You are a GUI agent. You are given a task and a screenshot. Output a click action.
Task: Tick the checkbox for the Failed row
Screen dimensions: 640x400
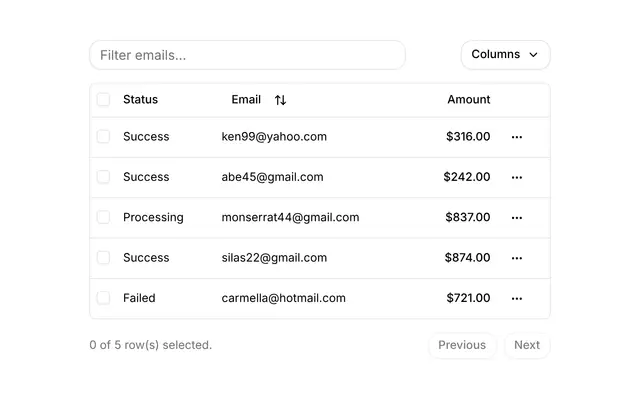(x=103, y=298)
